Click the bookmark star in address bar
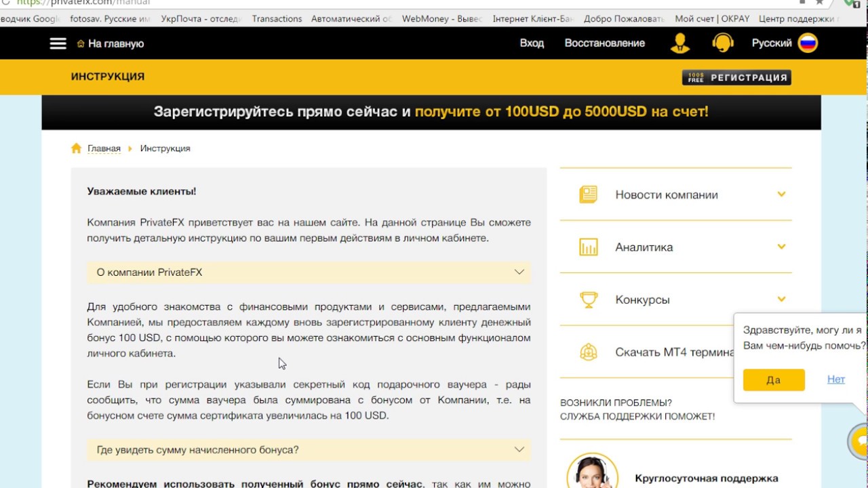 820,2
